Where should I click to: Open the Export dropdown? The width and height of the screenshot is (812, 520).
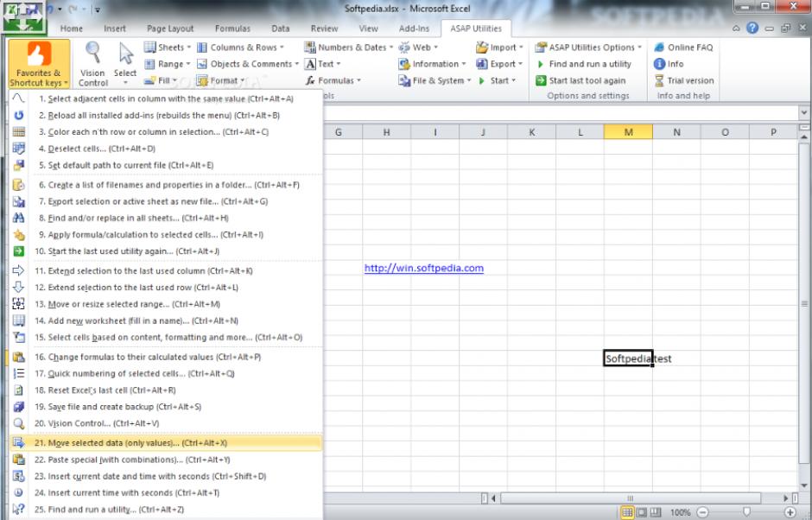click(x=499, y=64)
